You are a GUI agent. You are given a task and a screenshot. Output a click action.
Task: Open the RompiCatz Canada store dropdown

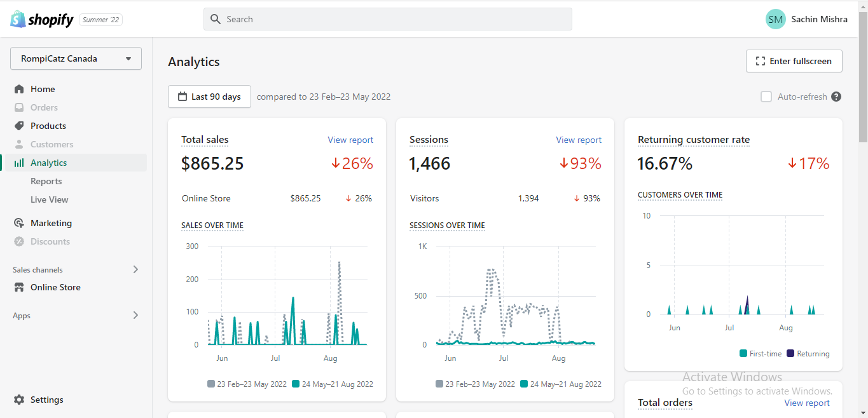click(76, 58)
